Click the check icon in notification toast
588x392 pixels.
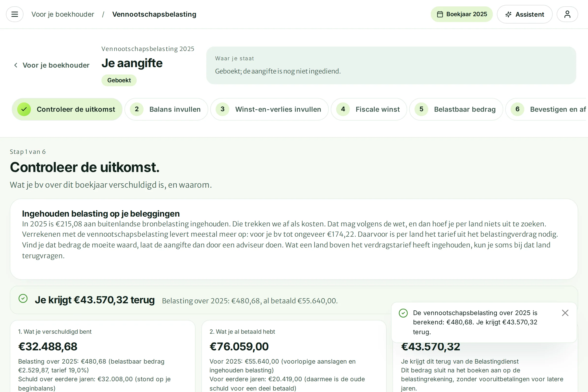pyautogui.click(x=403, y=313)
